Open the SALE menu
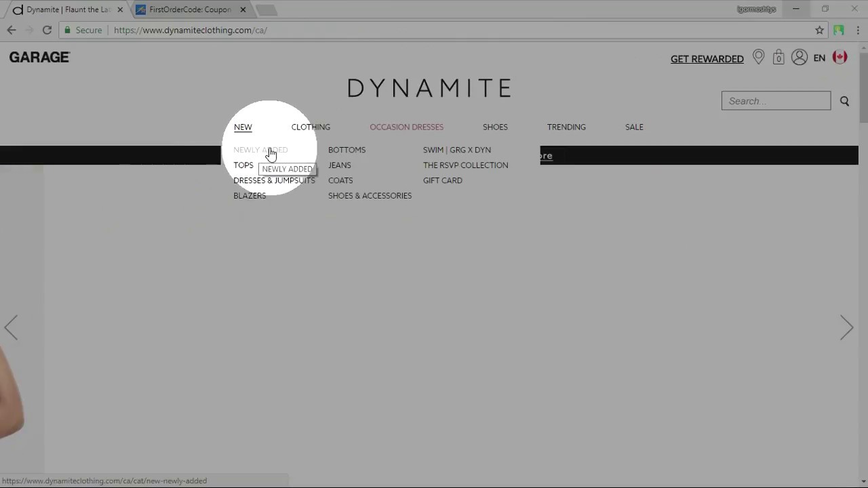Screen dimensions: 868x488 point(634,127)
